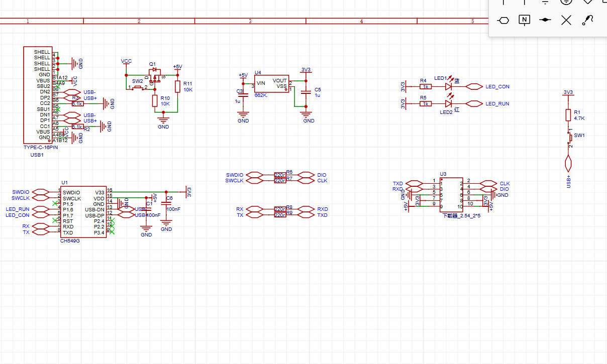Click the LED_CON net port at LED1
607x364 pixels.
474,86
